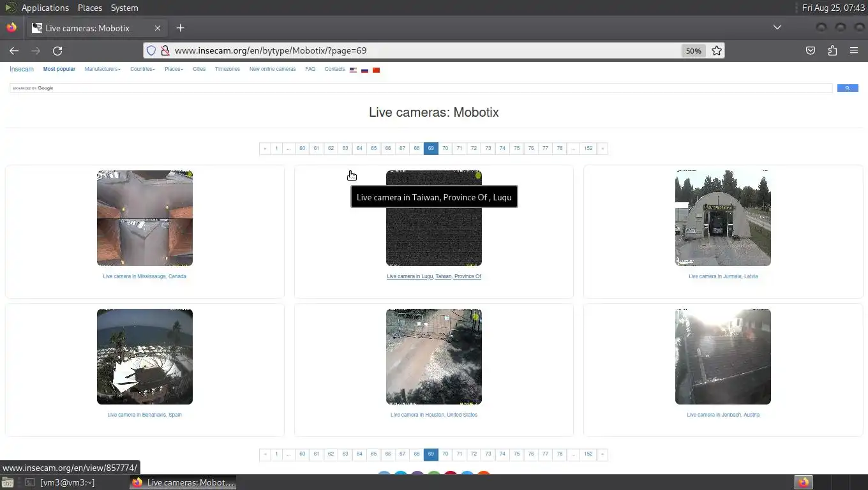
Task: Open the Timezones page
Action: tap(227, 69)
